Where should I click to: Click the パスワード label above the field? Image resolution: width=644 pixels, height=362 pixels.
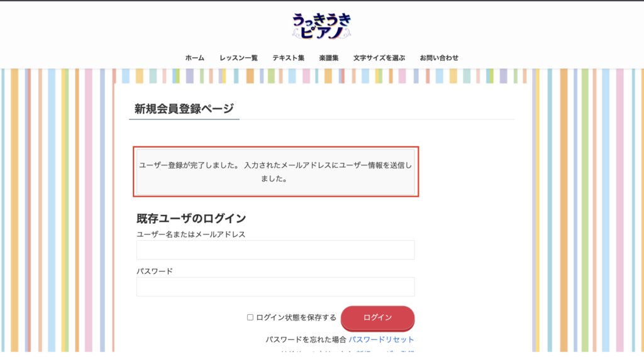(155, 271)
